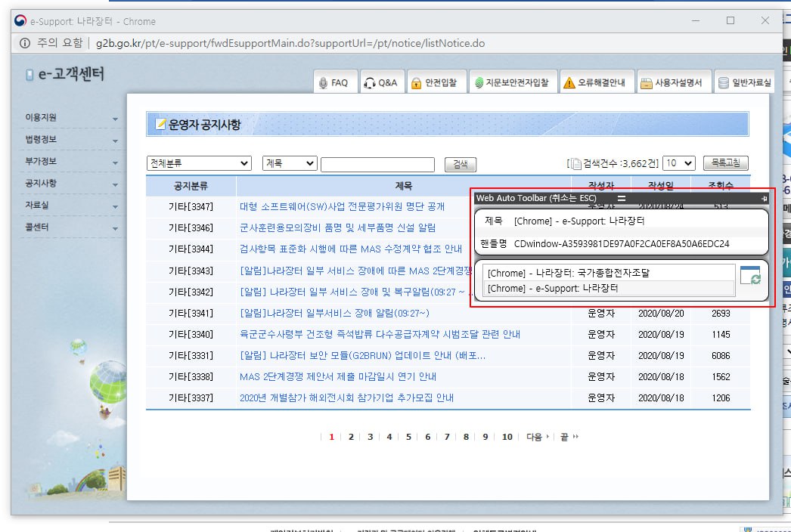
Task: Select [Chrome] - e-Support: 나라장터 list entry
Action: 609,289
